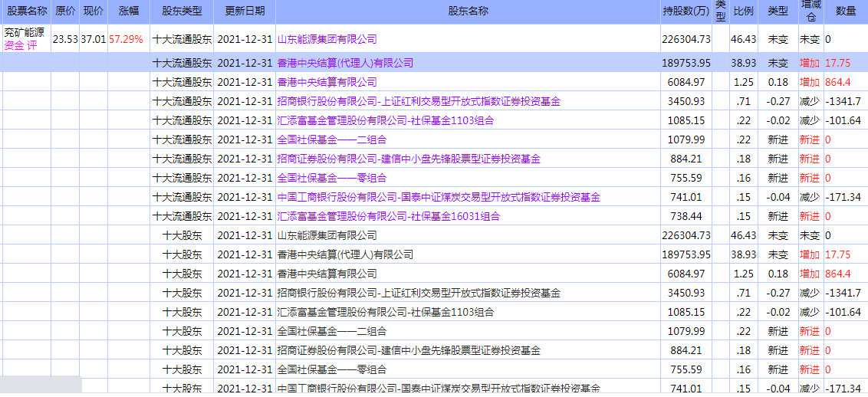Sort by the 数量 column header
This screenshot has height=397, width=868.
coord(845,11)
